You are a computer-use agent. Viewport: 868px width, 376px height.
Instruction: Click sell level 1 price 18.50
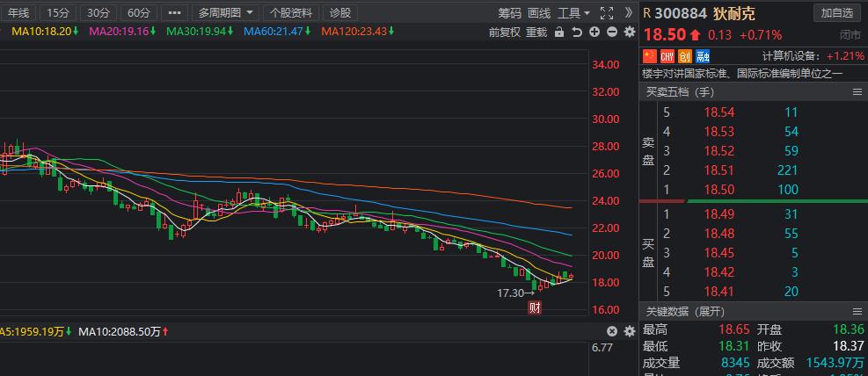click(719, 190)
